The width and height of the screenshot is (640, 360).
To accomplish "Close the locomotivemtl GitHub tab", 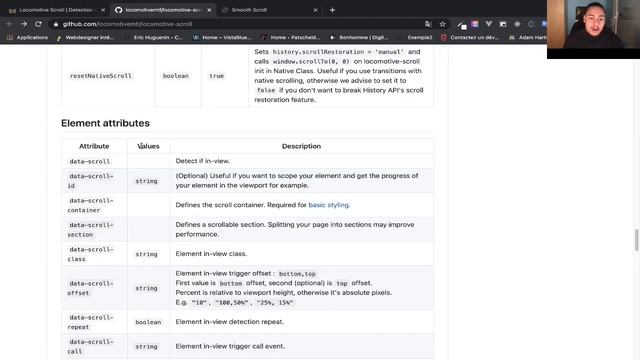I will coord(209,10).
